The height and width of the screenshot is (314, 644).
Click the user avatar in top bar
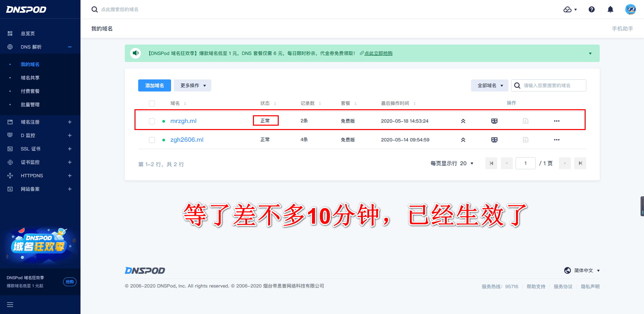point(630,9)
